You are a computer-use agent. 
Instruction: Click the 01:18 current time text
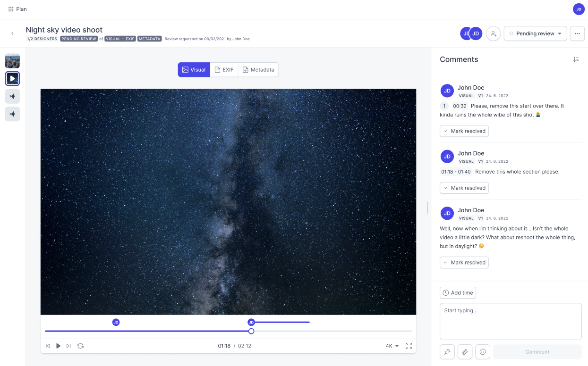tap(224, 346)
